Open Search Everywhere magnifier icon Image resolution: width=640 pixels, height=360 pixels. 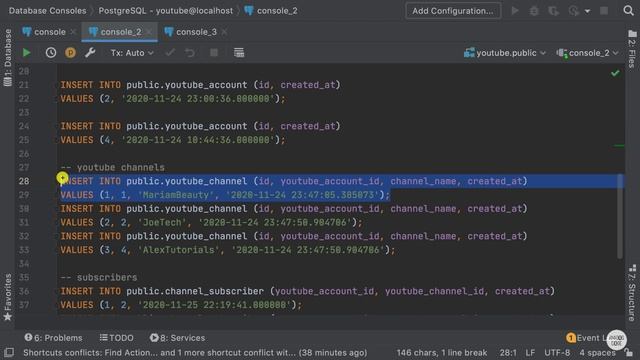[628, 11]
